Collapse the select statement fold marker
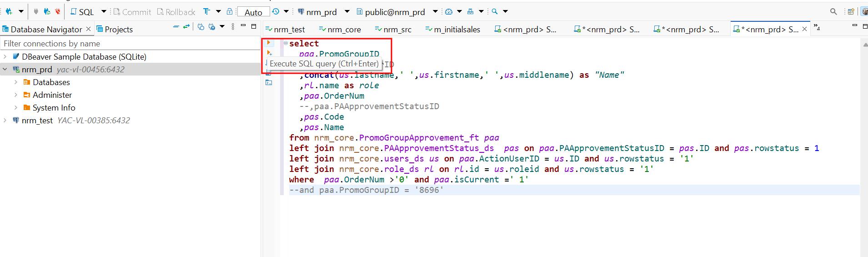 pyautogui.click(x=286, y=43)
